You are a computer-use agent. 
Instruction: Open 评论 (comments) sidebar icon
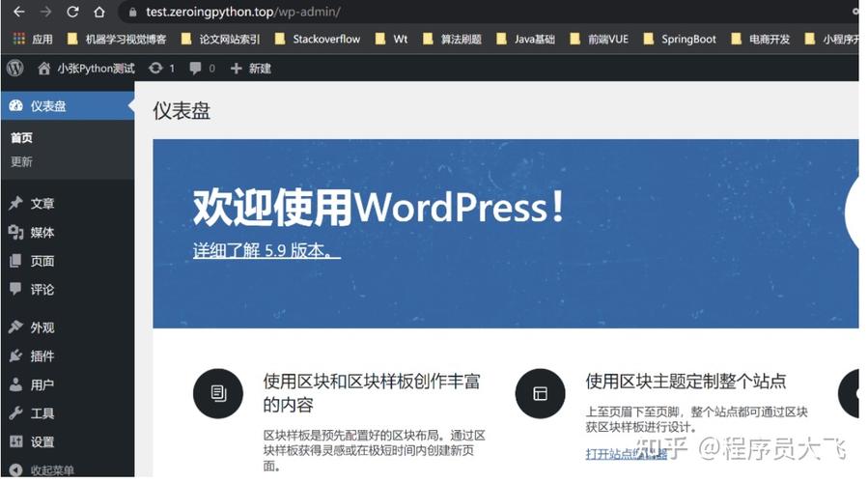point(15,289)
